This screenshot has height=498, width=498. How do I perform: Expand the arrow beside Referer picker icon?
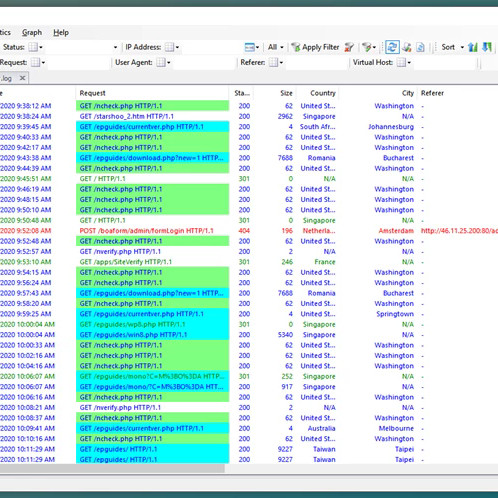(x=281, y=63)
